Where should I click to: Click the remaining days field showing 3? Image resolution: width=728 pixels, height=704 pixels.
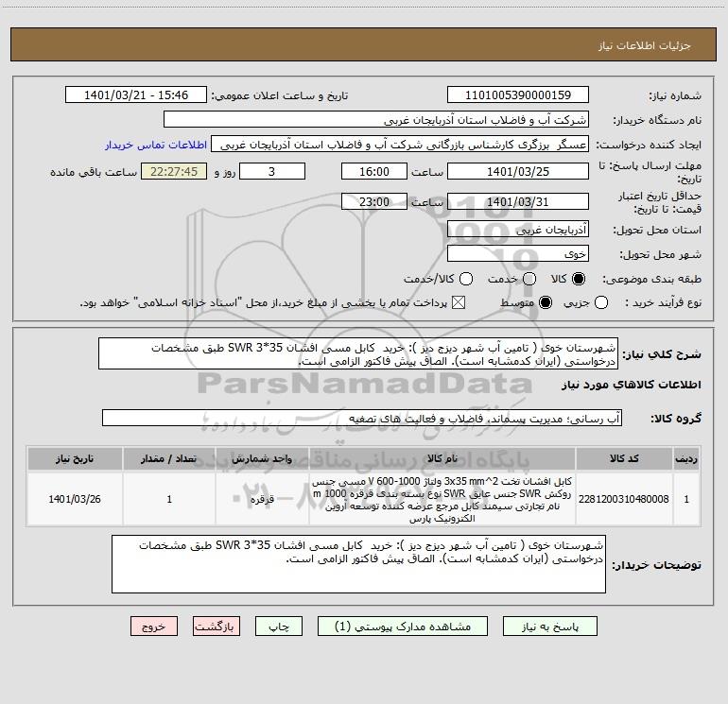pyautogui.click(x=272, y=171)
